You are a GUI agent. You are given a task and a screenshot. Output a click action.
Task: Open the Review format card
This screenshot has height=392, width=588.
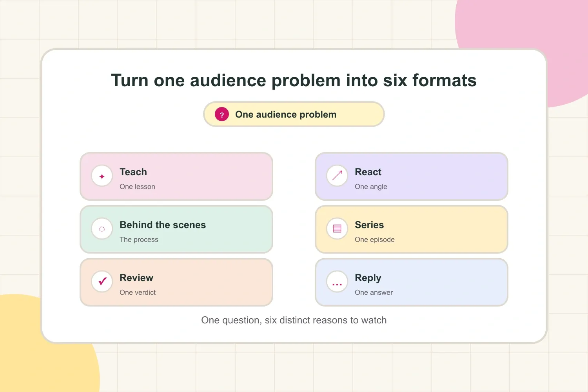click(x=176, y=282)
